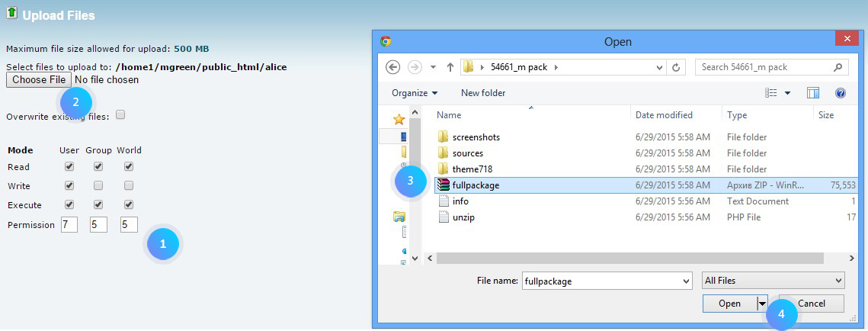Expand the Open button split arrow

[x=762, y=304]
